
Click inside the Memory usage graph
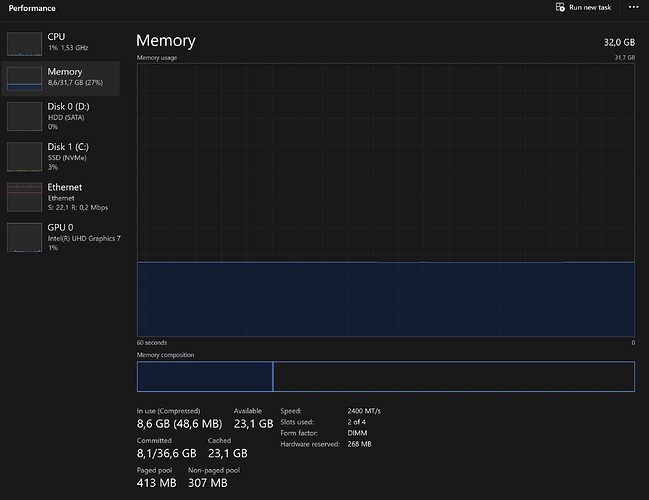coord(386,200)
